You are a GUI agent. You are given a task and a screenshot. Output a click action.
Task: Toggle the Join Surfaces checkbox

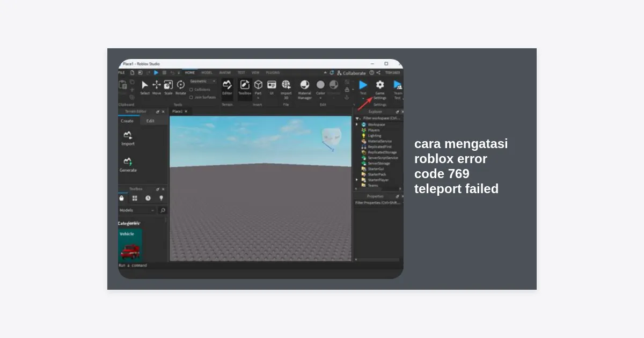192,97
